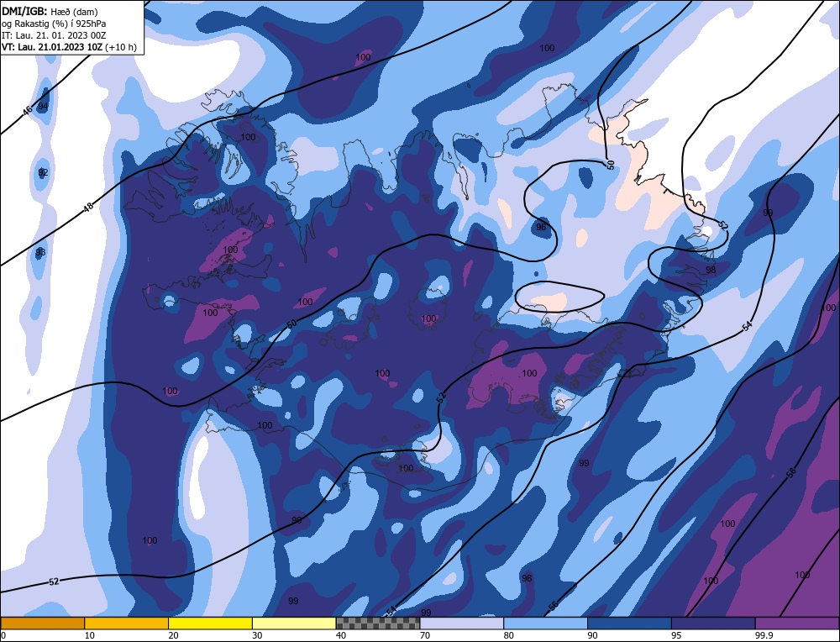Select the '58' contour label
The image size is (840, 642).
(x=790, y=472)
